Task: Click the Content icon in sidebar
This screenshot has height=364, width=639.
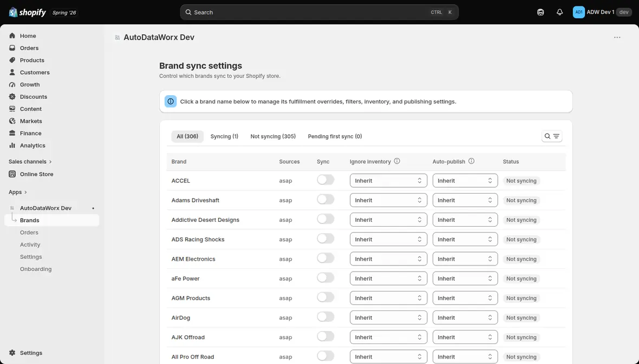Action: [12, 109]
